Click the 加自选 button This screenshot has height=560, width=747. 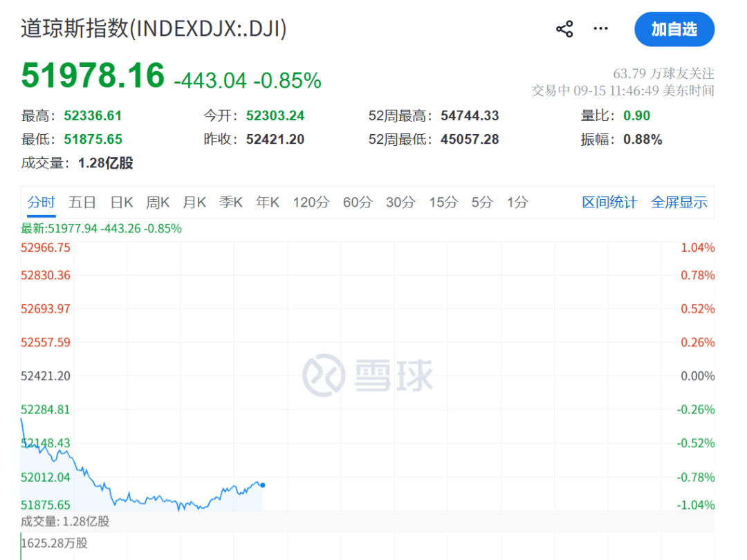point(674,29)
